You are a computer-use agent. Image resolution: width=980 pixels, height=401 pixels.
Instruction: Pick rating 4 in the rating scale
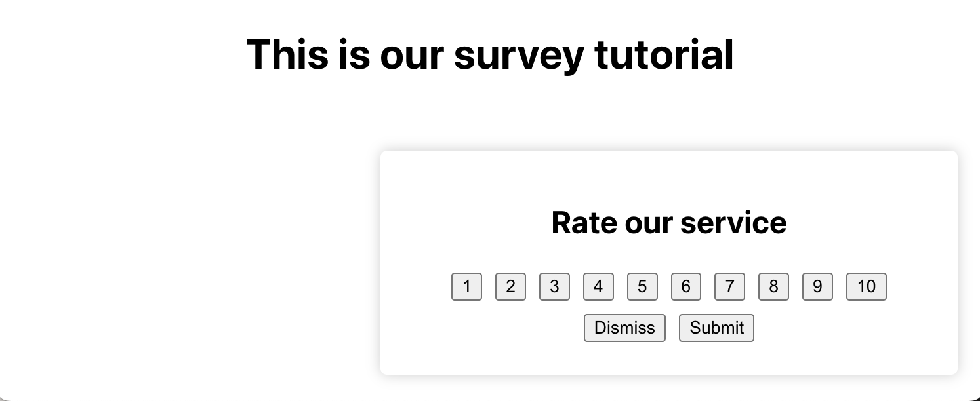pos(598,287)
